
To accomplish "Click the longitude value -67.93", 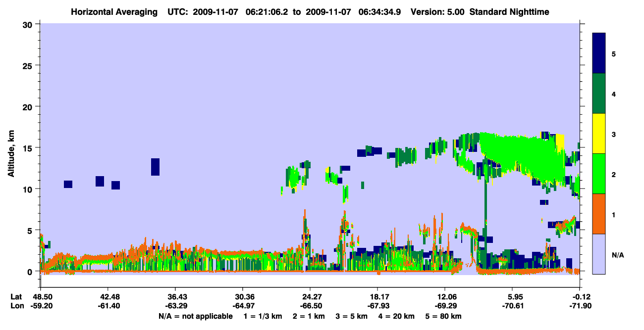I will coord(377,306).
